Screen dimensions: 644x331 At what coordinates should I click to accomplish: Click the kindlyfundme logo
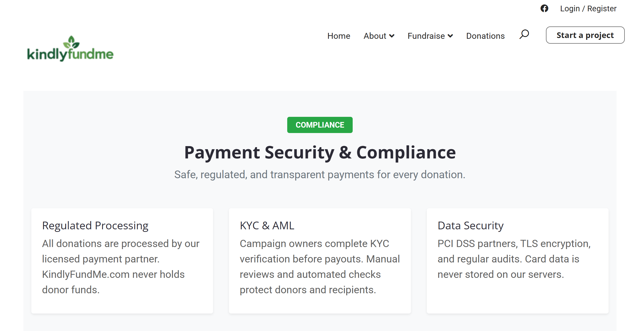tap(70, 49)
